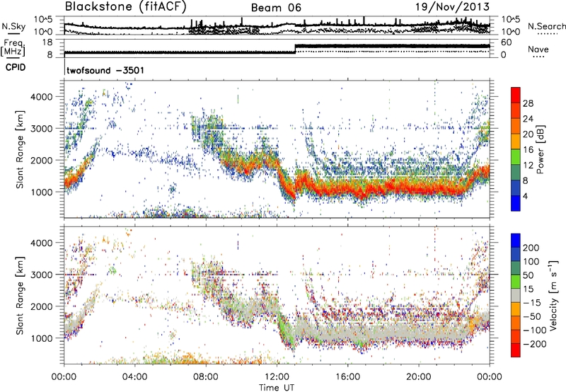This screenshot has width=566, height=392.
Task: Click the 'N.Sky' legend label
Action: click(13, 26)
